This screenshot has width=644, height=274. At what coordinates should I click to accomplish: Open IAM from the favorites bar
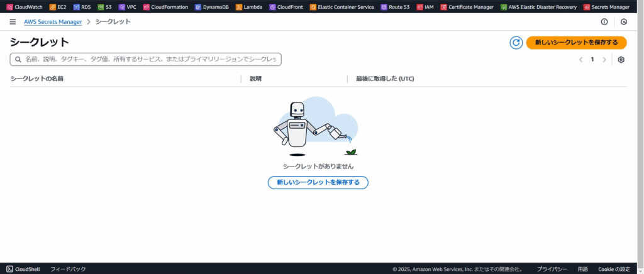click(x=425, y=7)
